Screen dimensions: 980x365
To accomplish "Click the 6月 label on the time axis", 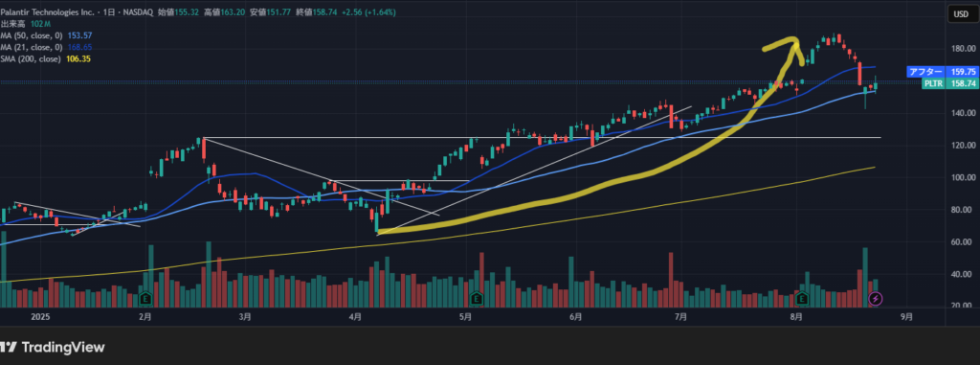I will coord(576,317).
